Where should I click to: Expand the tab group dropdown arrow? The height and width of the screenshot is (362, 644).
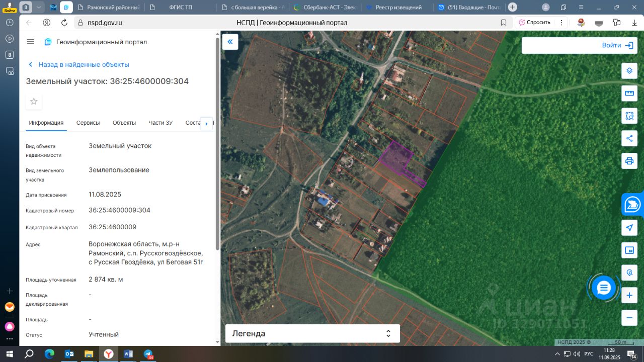click(x=39, y=7)
